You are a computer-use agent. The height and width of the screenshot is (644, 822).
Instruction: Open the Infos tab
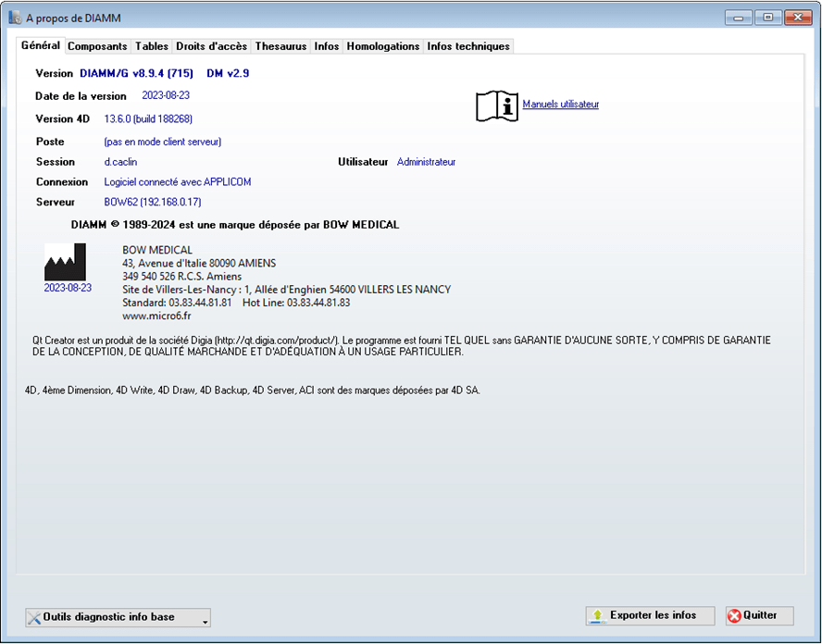click(327, 46)
